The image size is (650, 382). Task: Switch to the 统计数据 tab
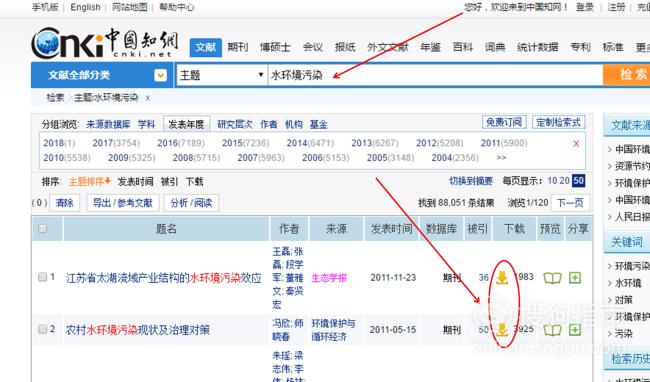[x=538, y=47]
